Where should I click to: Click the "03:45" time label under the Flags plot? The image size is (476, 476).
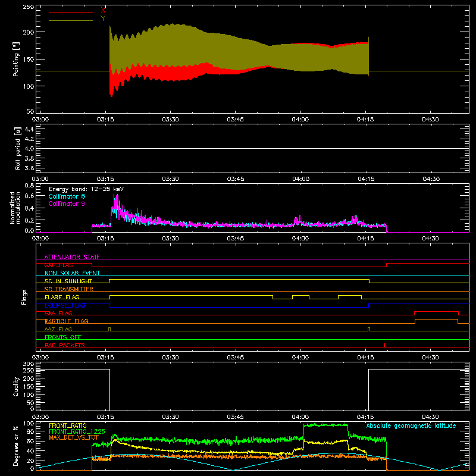236,358
